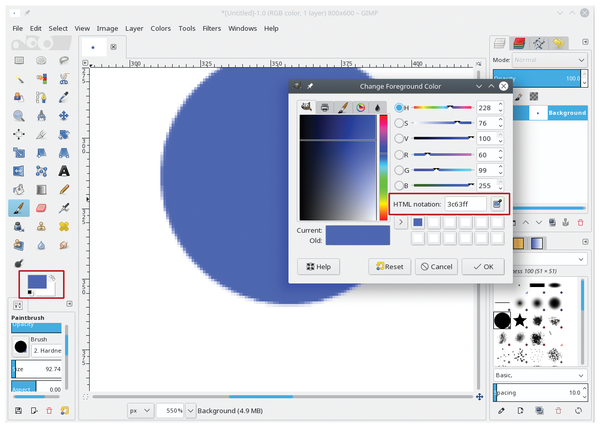
Task: Open the Filters menu
Action: point(212,28)
